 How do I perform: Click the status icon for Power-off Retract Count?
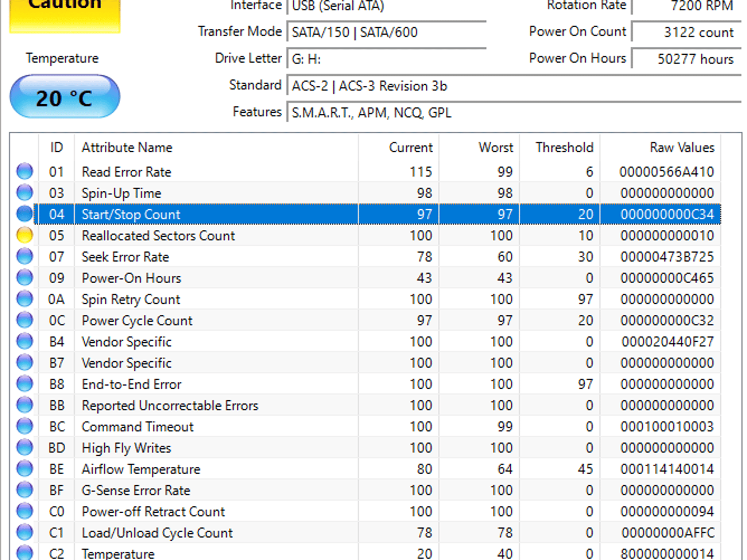tap(25, 511)
